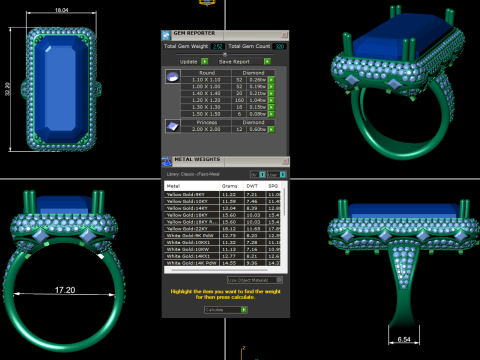Click the Round shape header cell

206,73
